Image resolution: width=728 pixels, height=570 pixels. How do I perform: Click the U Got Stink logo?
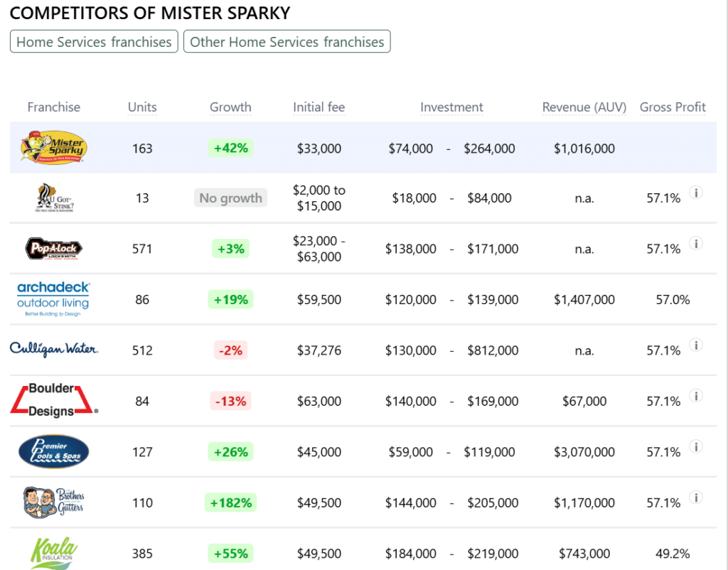54,198
